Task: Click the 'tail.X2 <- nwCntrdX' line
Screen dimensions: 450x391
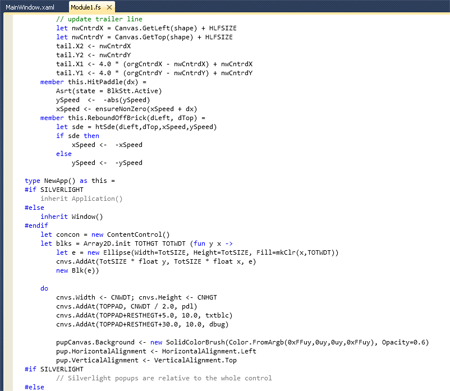Action: pos(93,46)
